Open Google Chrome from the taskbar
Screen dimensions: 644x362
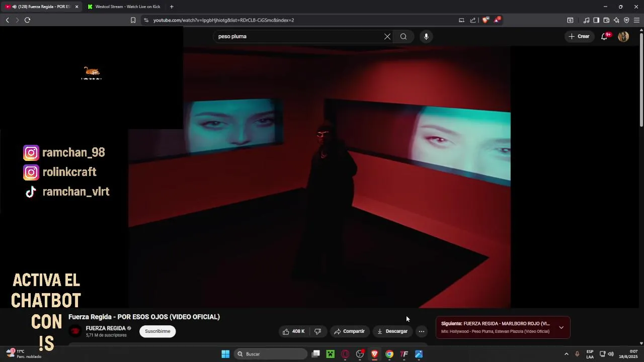click(389, 354)
